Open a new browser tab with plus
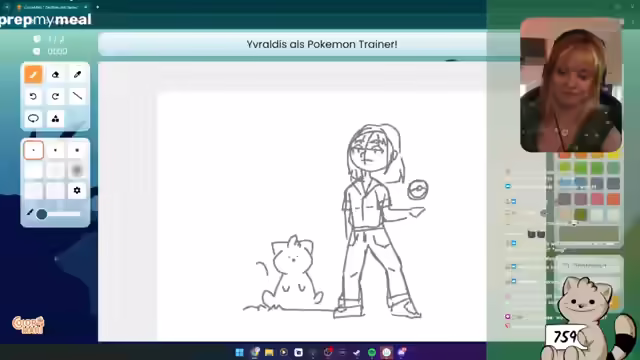This screenshot has width=640, height=360. pos(98,7)
